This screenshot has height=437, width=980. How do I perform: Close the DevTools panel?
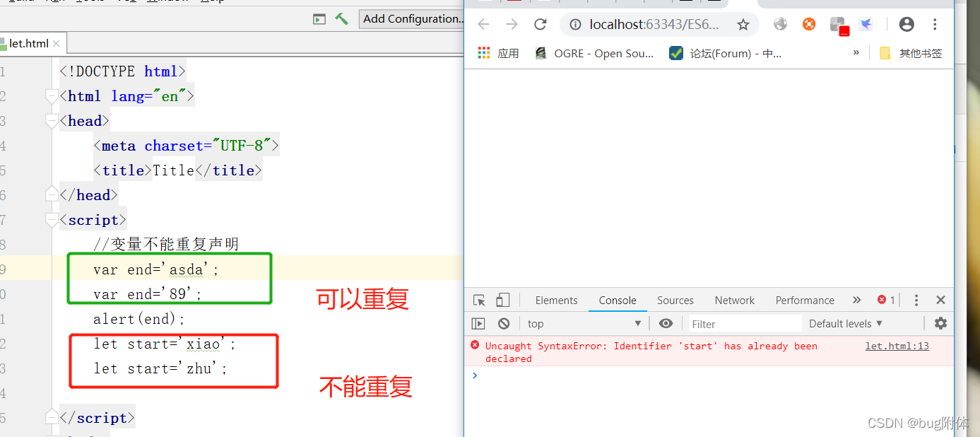940,301
